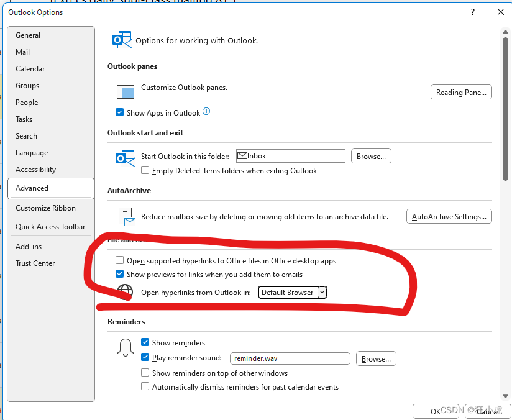512x420 pixels.
Task: Click the Reading Pane button
Action: pos(461,93)
